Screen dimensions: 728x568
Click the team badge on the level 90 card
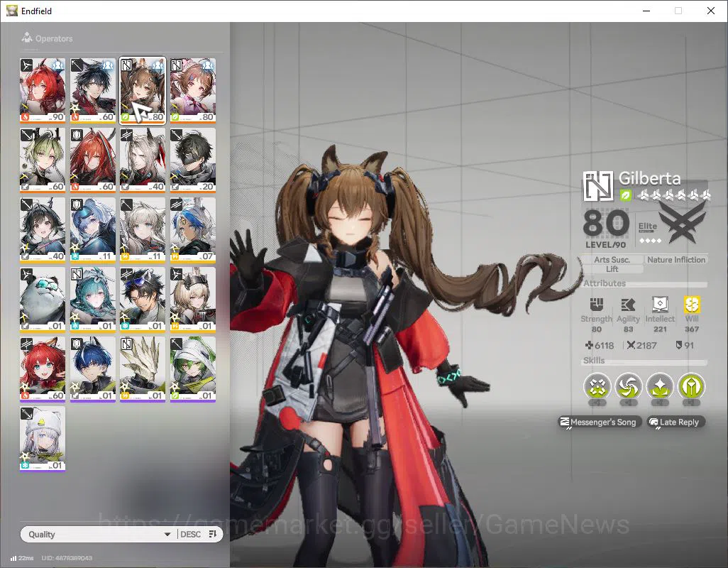(57, 65)
